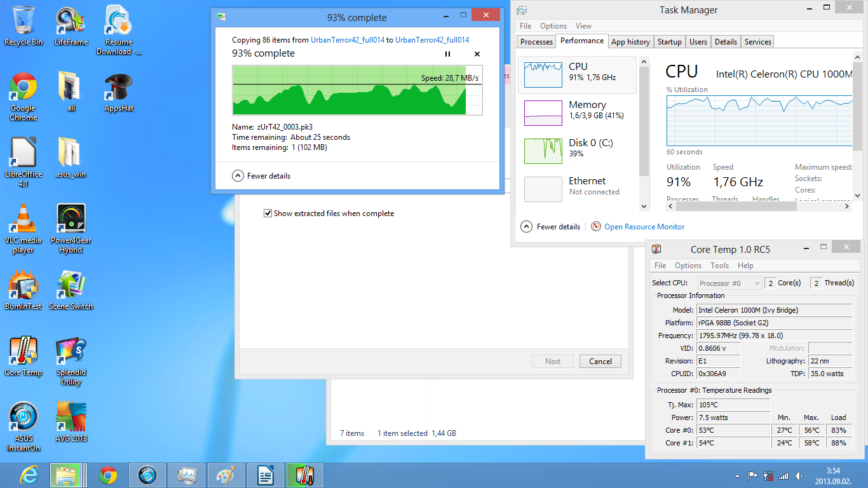Uncheck Show extracted files when complete
Screen dimensions: 868x488
click(268, 213)
